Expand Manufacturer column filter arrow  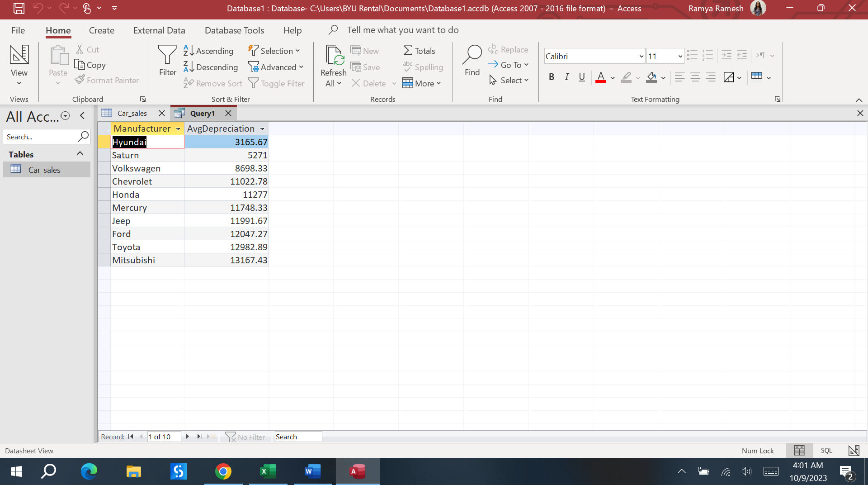[x=178, y=129]
